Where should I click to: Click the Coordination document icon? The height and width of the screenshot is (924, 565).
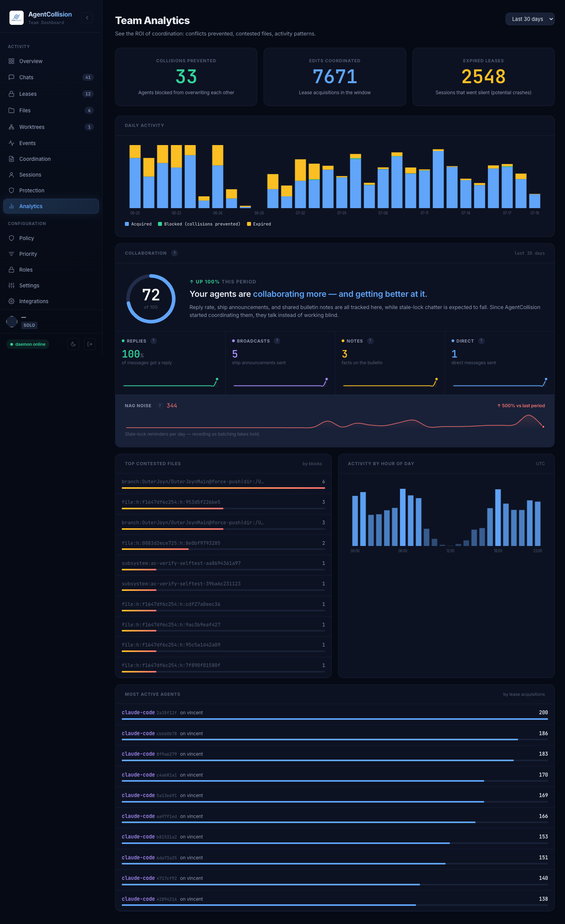tap(11, 159)
